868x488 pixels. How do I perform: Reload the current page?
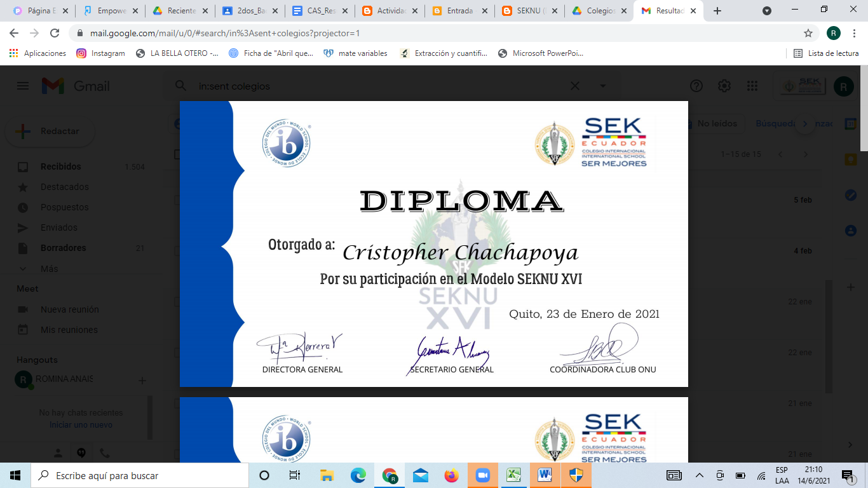pyautogui.click(x=55, y=33)
